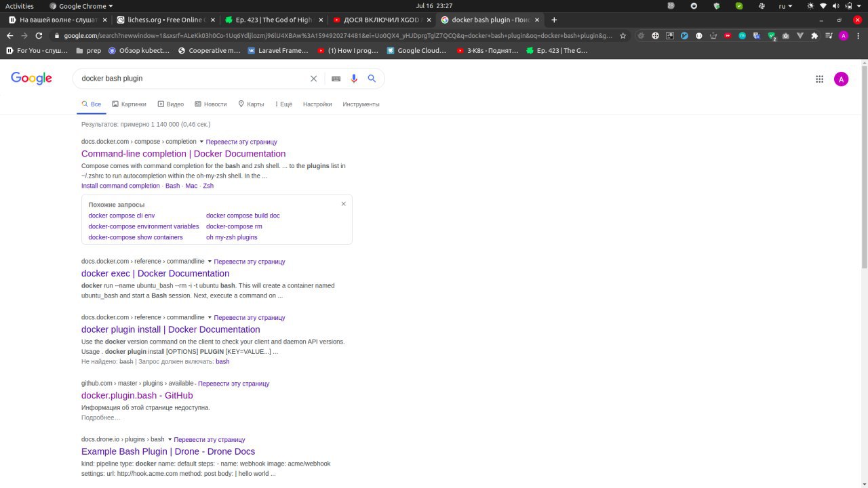
Task: Open related query docker-compose rm
Action: coord(234,226)
